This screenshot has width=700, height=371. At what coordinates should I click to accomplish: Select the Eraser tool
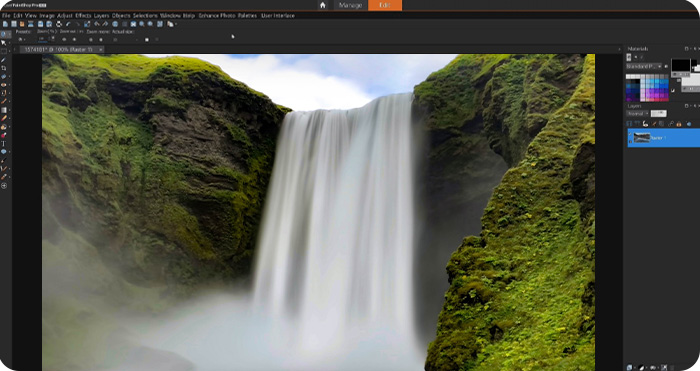pyautogui.click(x=4, y=118)
